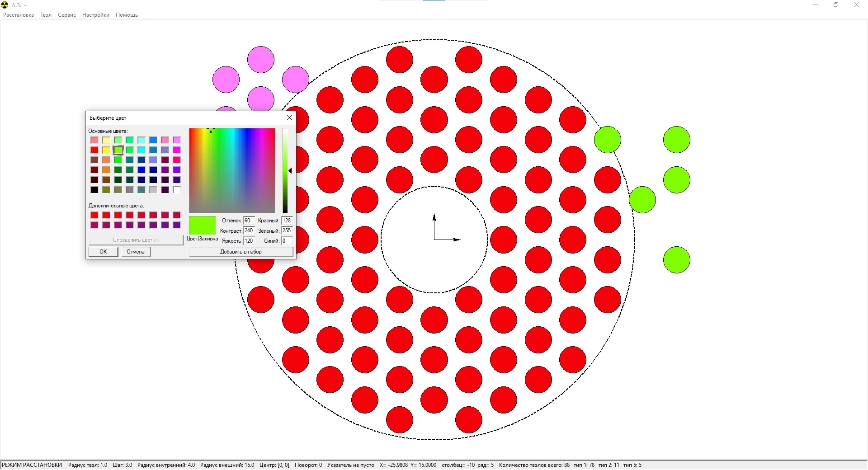
Task: Select the silver light gray basic swatch
Action: [153, 190]
